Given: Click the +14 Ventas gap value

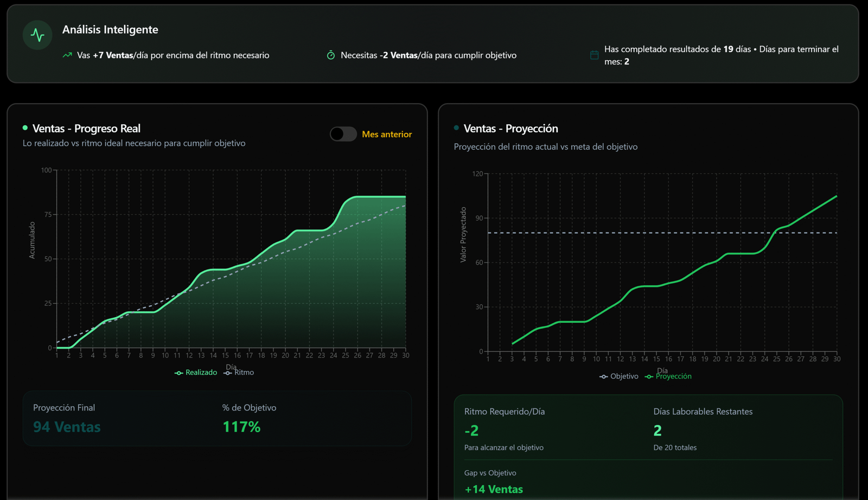Looking at the screenshot, I should tap(494, 489).
